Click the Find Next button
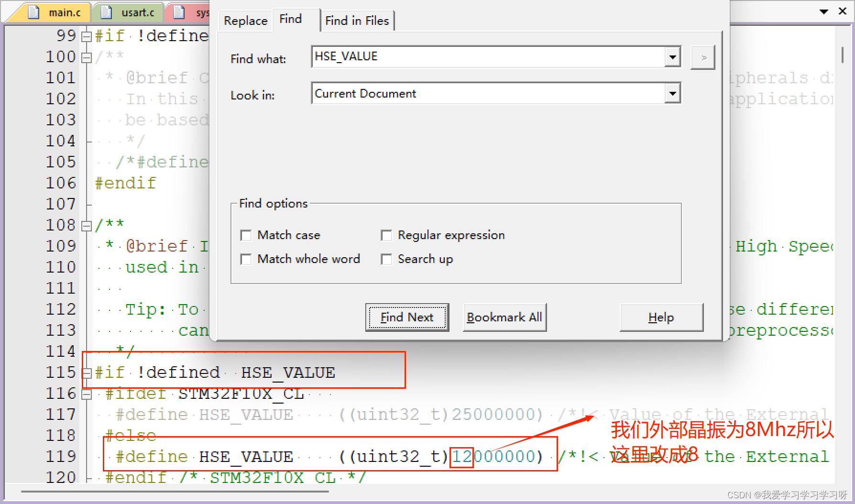Screen dimensions: 855x504 tap(407, 317)
